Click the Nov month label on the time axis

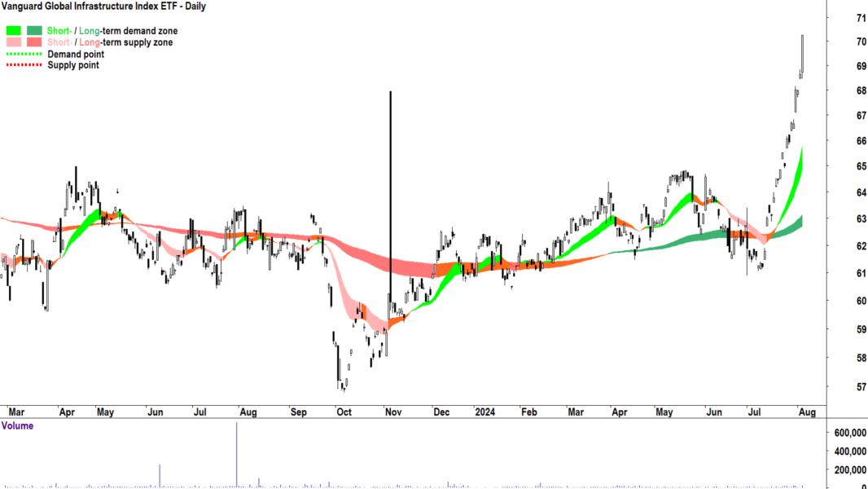point(393,412)
